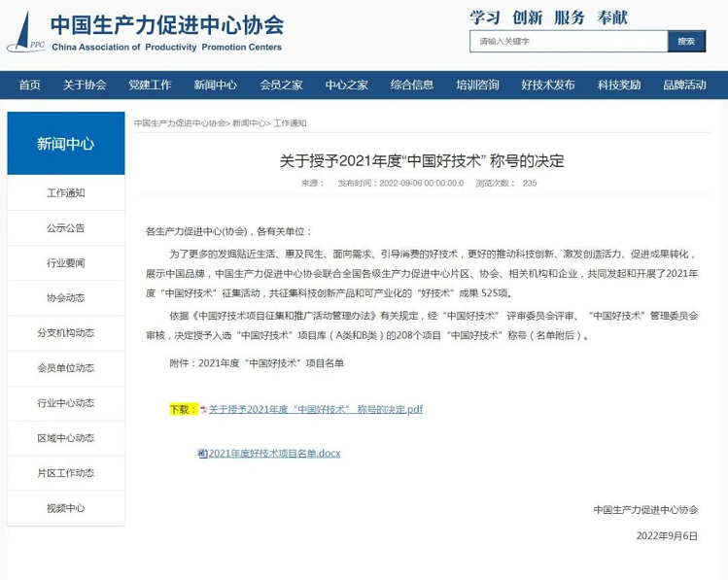Click the CAPPC logo icon
This screenshot has width=728, height=580.
(25, 32)
